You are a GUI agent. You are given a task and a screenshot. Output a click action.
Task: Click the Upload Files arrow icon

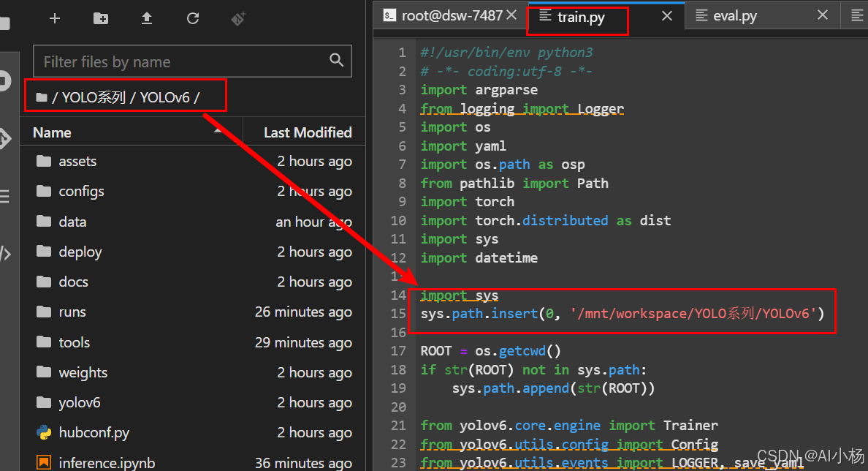(147, 18)
